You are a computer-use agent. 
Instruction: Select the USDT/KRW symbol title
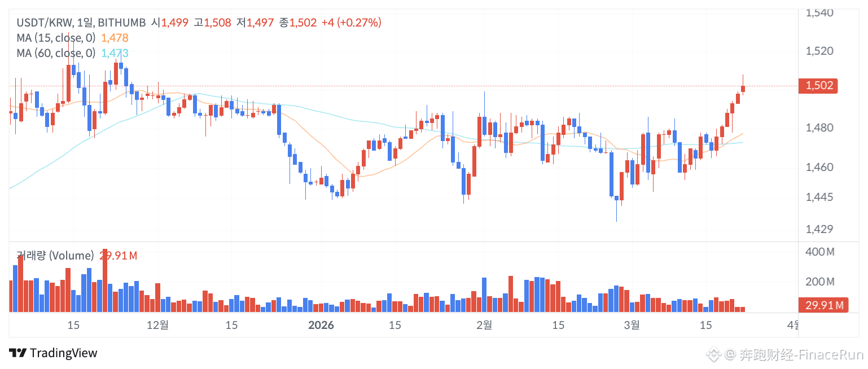[45, 23]
